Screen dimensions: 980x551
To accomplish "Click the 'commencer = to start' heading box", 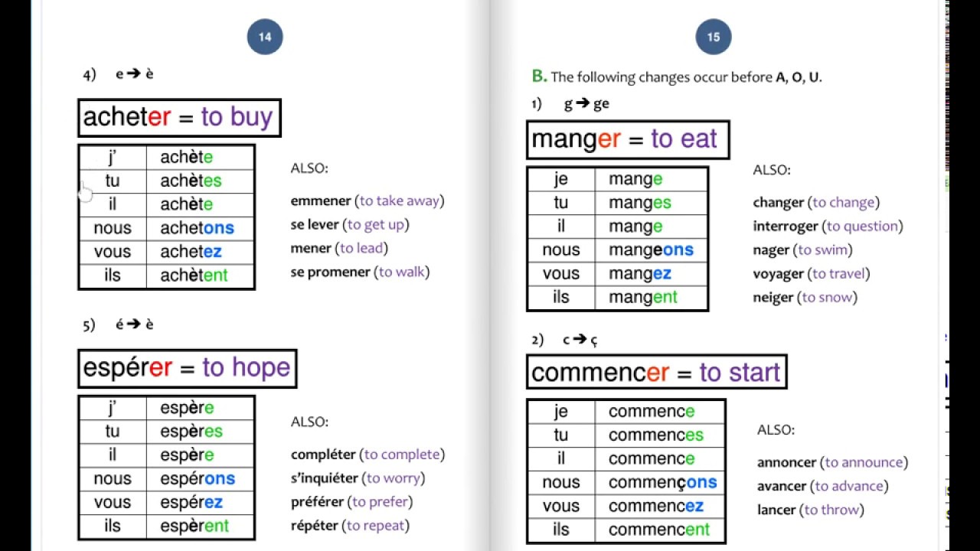I will 656,373.
